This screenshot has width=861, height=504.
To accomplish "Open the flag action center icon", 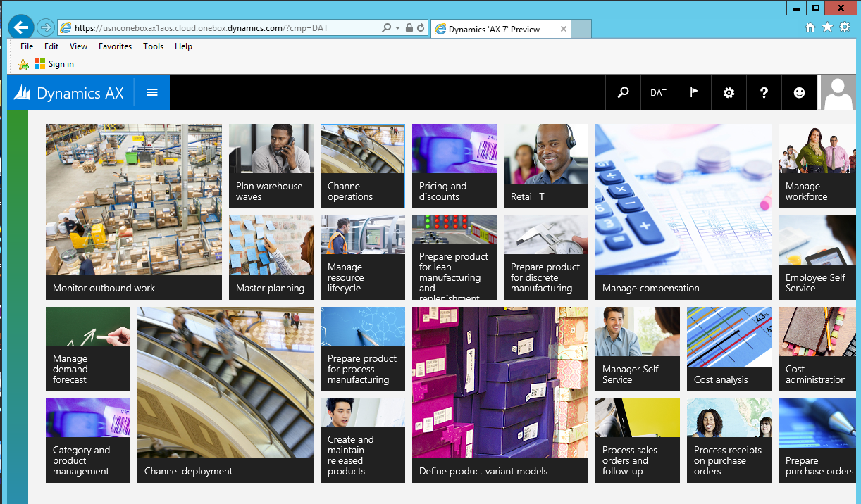I will pyautogui.click(x=694, y=92).
